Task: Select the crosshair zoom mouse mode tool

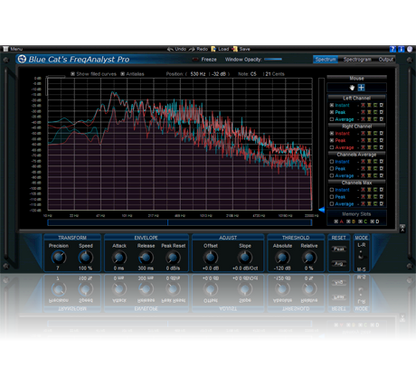Action: 361,88
